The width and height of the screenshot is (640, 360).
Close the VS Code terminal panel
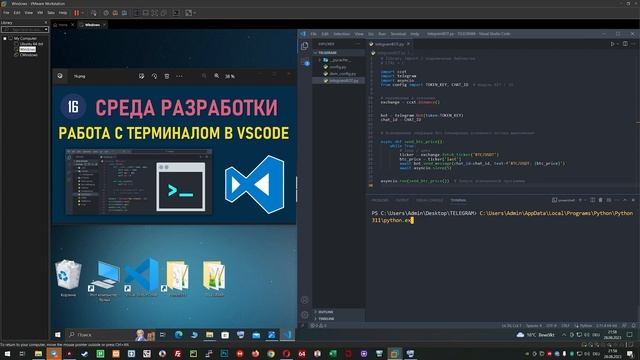(633, 200)
